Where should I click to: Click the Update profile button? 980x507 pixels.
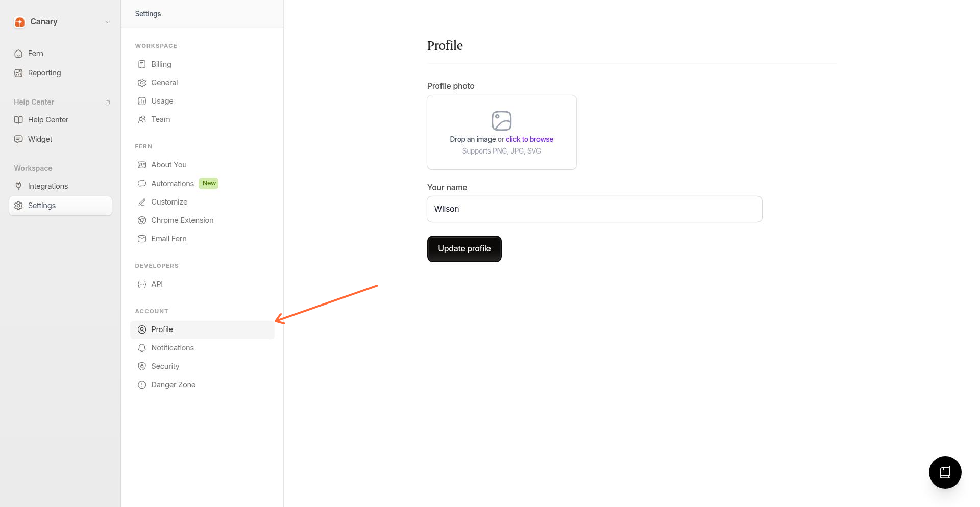click(x=464, y=248)
